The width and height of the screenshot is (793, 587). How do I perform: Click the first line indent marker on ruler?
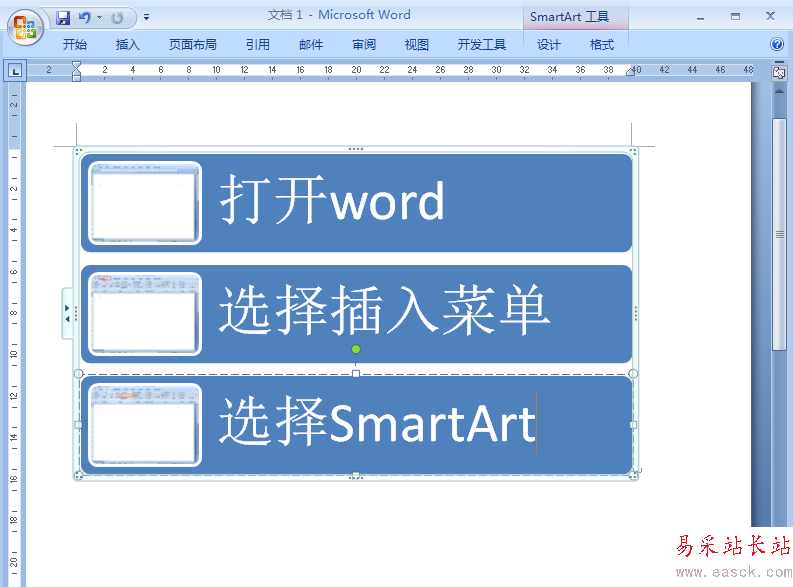pyautogui.click(x=76, y=66)
